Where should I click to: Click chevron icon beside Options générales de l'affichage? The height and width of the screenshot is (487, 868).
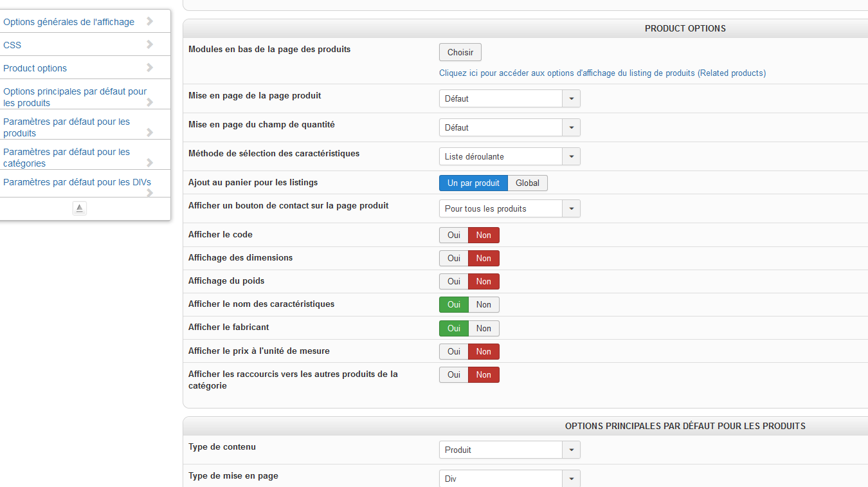click(x=150, y=21)
